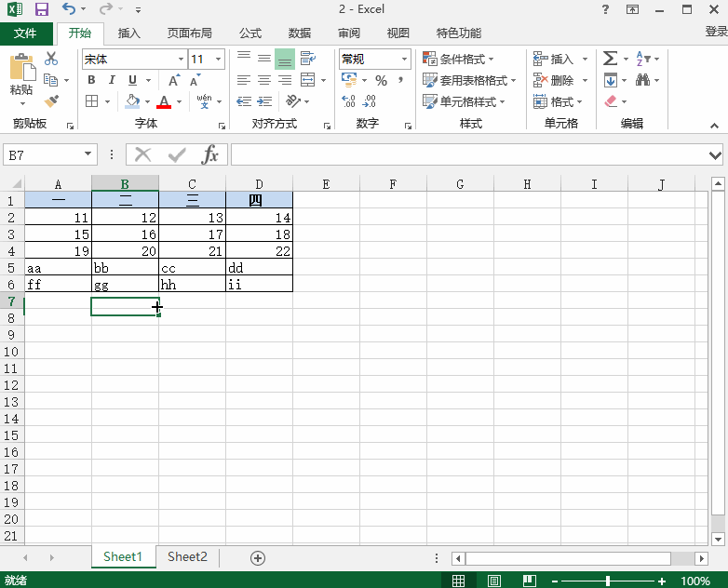Image resolution: width=728 pixels, height=588 pixels.
Task: Click the Paste clipboard icon
Action: pyautogui.click(x=21, y=68)
